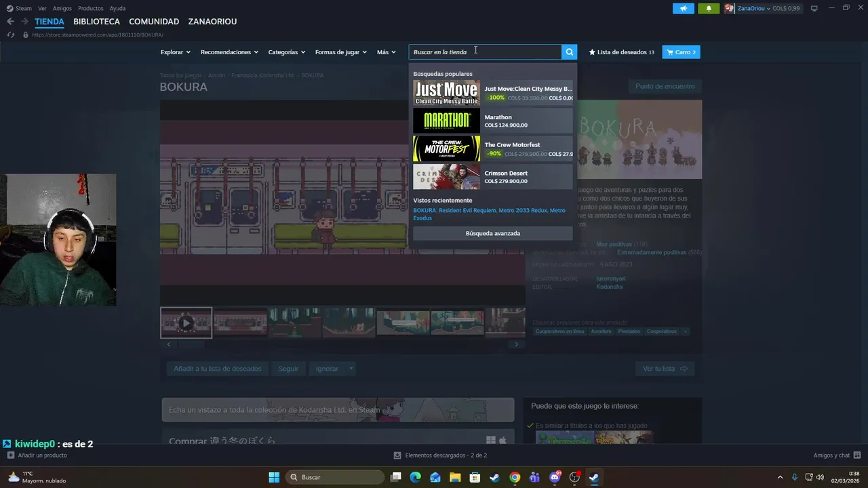The height and width of the screenshot is (488, 868).
Task: Launch Microsoft Edge from taskbar
Action: pyautogui.click(x=416, y=477)
